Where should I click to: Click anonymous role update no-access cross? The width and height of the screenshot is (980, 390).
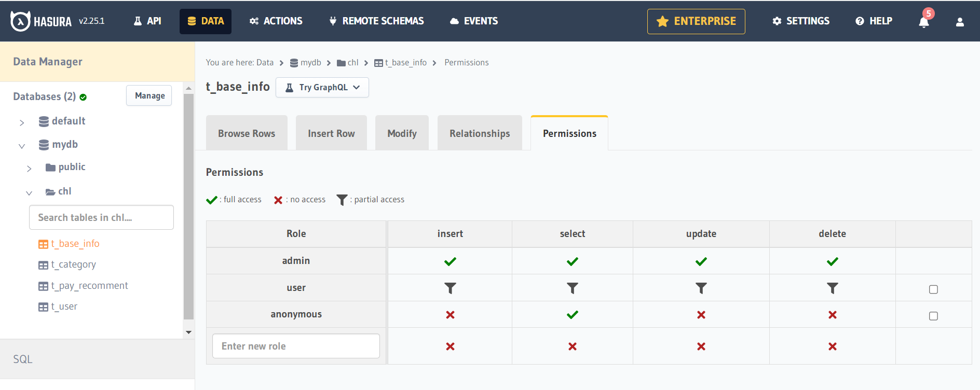pyautogui.click(x=701, y=315)
